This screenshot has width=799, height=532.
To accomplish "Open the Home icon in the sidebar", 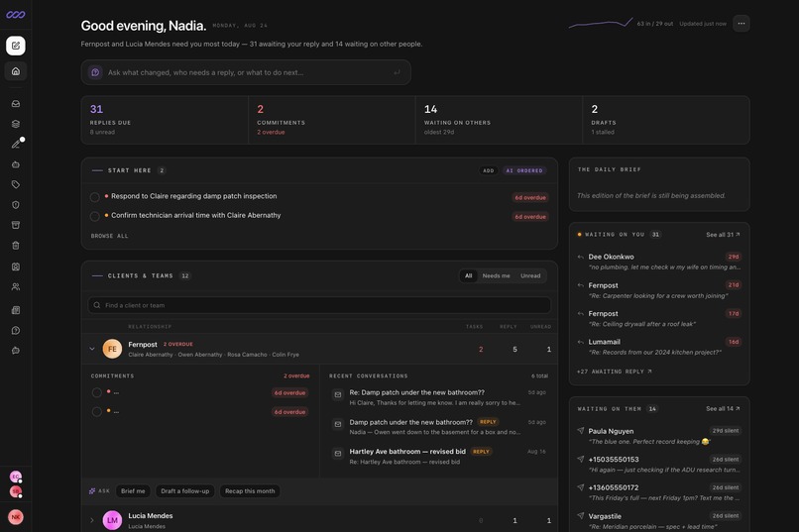I will pyautogui.click(x=16, y=71).
